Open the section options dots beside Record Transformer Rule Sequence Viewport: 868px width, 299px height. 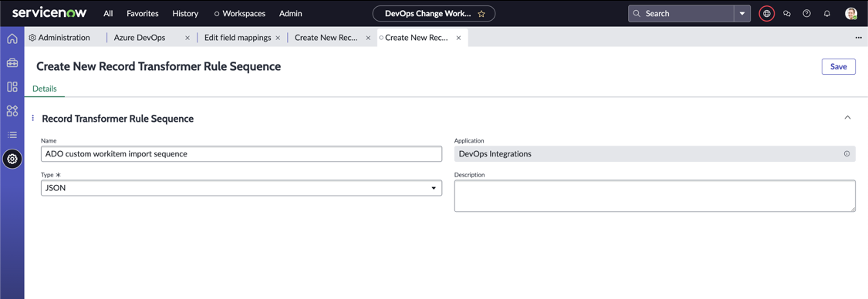point(32,118)
